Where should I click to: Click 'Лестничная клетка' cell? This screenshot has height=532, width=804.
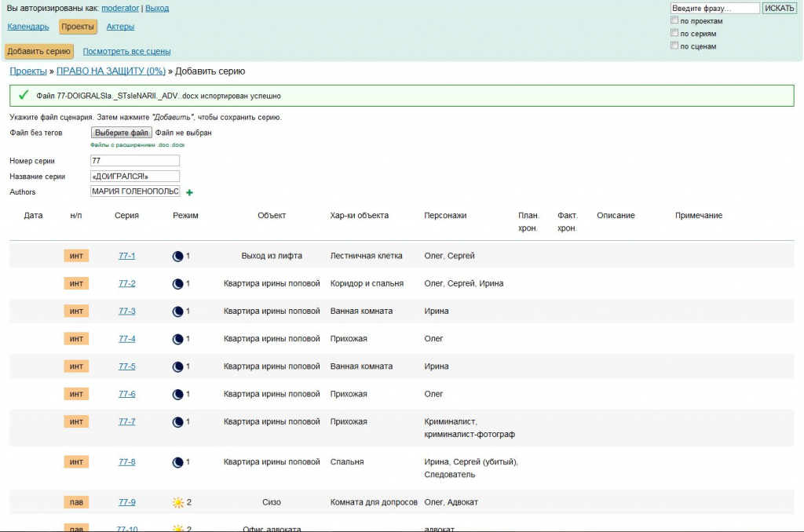(366, 256)
